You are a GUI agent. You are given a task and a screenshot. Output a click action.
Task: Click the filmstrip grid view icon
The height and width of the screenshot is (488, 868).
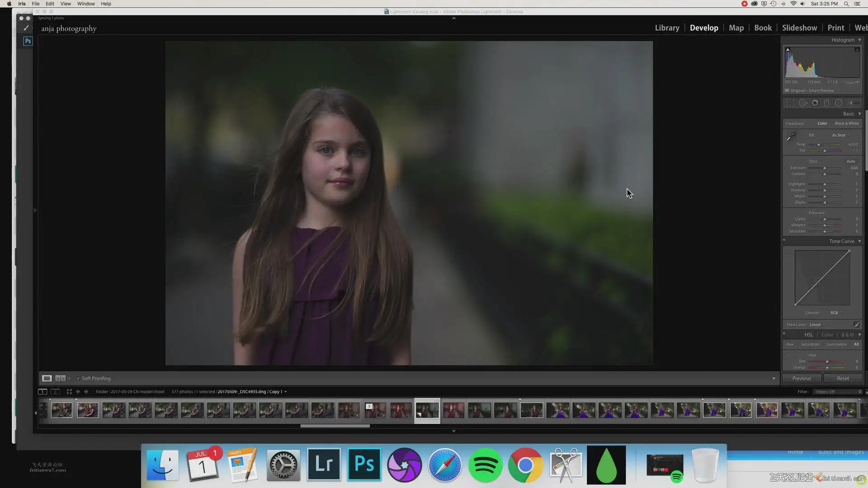tap(69, 392)
